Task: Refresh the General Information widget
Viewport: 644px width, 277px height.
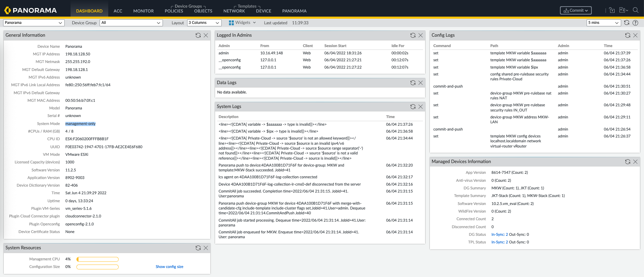Action: coord(198,35)
